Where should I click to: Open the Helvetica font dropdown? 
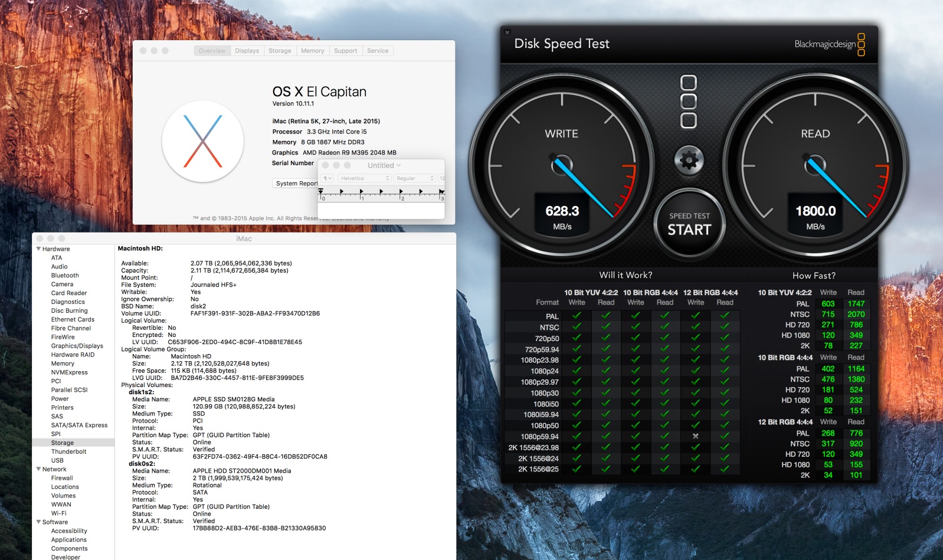tap(365, 178)
